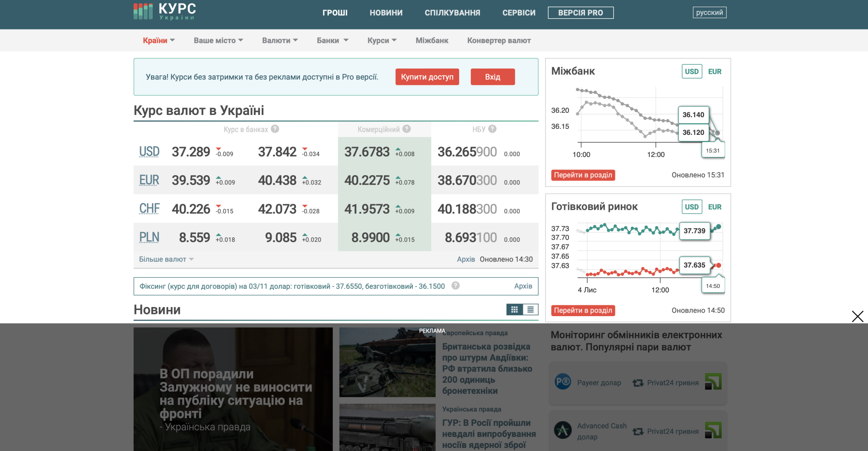Image resolution: width=868 pixels, height=451 pixels.
Task: Switch news to grid view
Action: 514,309
